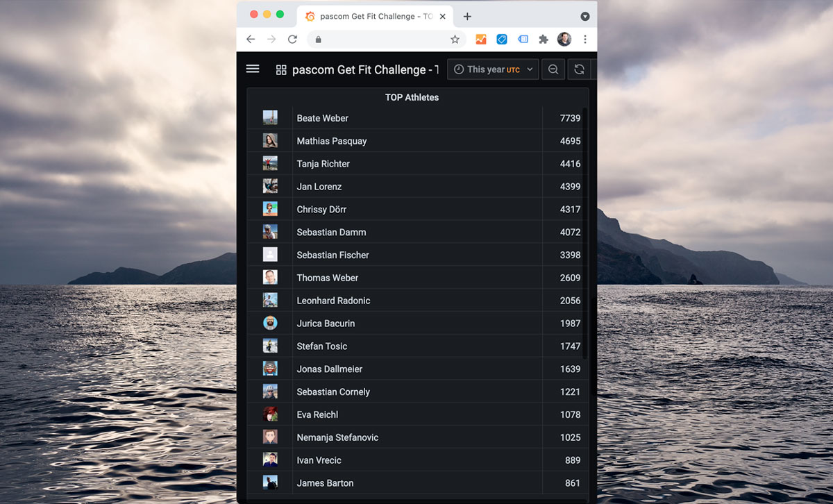Click Sebastian Fischer's placeholder avatar
This screenshot has height=504, width=833.
point(270,255)
